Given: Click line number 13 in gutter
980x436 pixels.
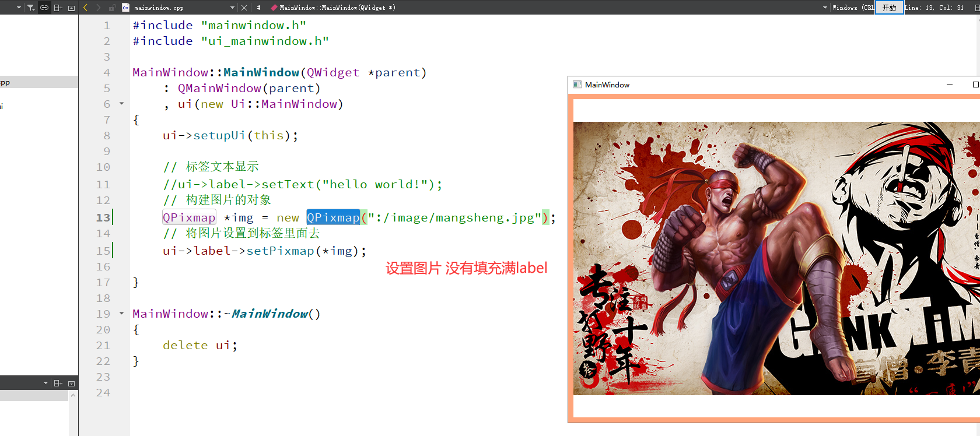Looking at the screenshot, I should tap(103, 217).
